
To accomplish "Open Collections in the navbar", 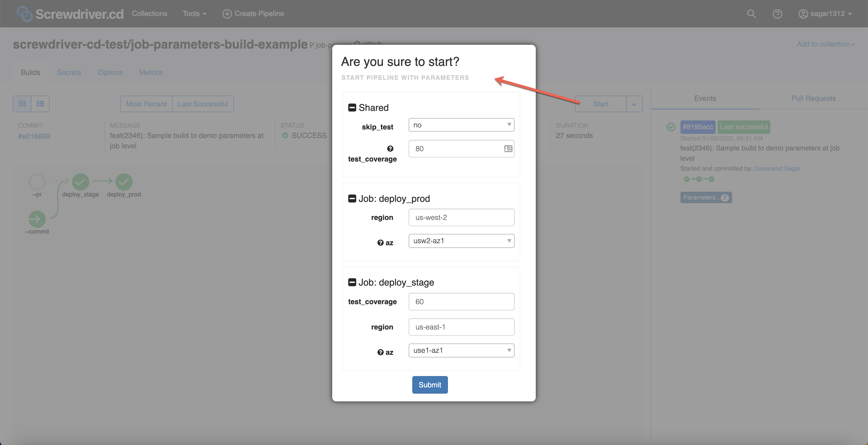I will point(149,14).
